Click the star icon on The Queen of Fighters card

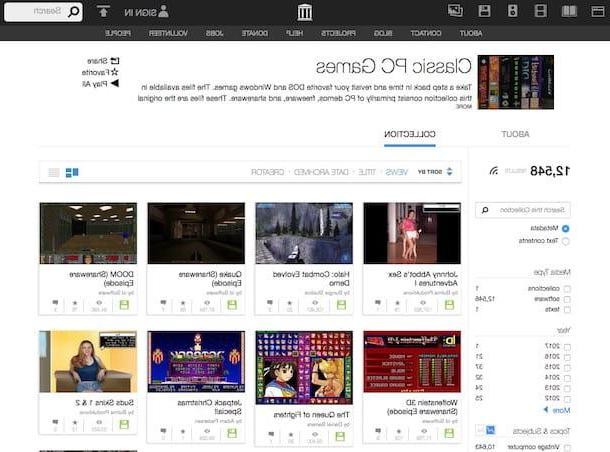coord(291,434)
